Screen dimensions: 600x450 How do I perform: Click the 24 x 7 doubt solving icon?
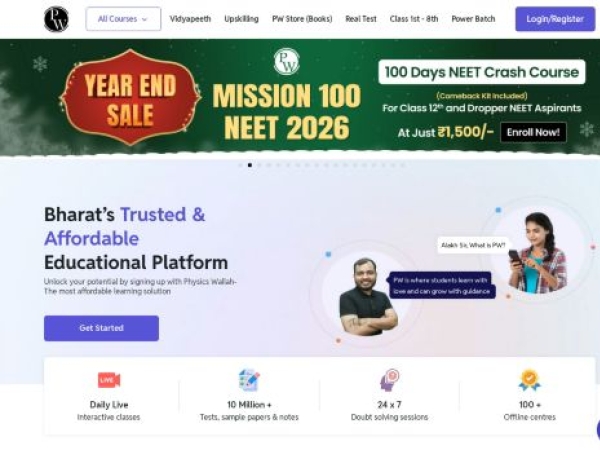click(x=389, y=380)
